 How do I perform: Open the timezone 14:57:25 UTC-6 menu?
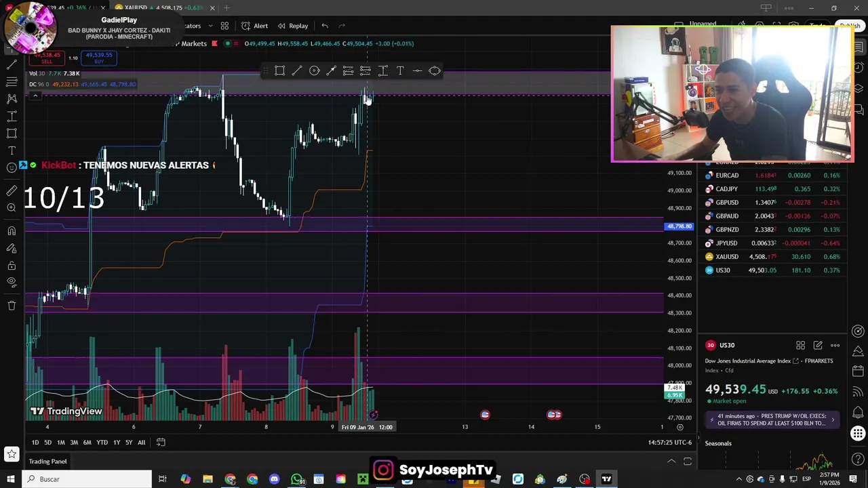pos(669,443)
